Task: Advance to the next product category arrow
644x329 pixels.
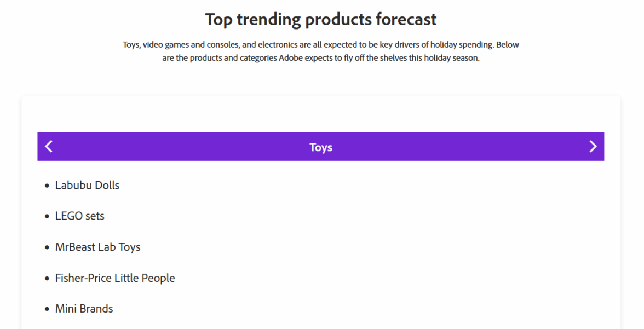Action: tap(593, 146)
